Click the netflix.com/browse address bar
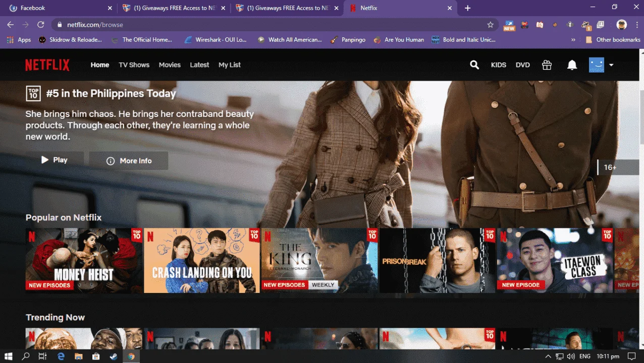644x363 pixels. point(276,25)
